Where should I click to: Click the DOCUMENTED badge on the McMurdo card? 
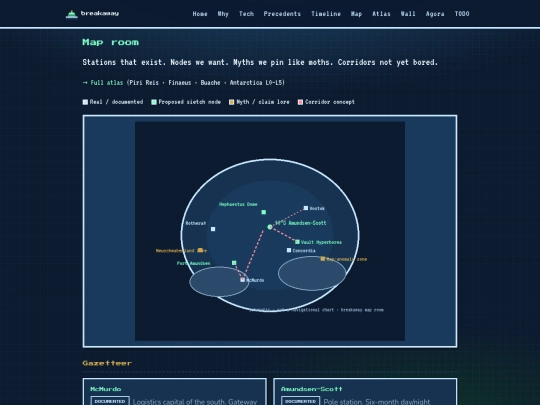tap(110, 401)
